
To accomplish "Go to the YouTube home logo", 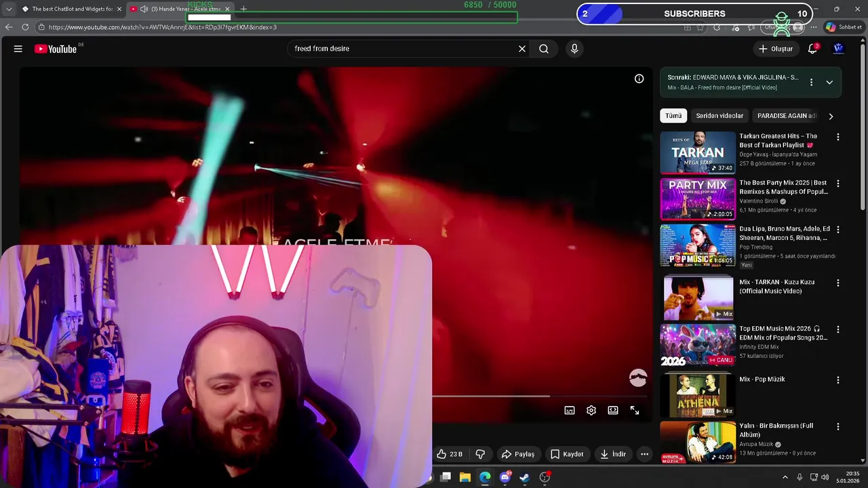I will 56,49.
